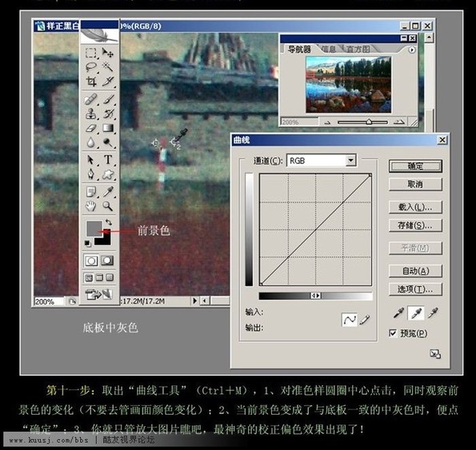476x450 pixels.
Task: Close the 曲线 dialog
Action: 442,140
